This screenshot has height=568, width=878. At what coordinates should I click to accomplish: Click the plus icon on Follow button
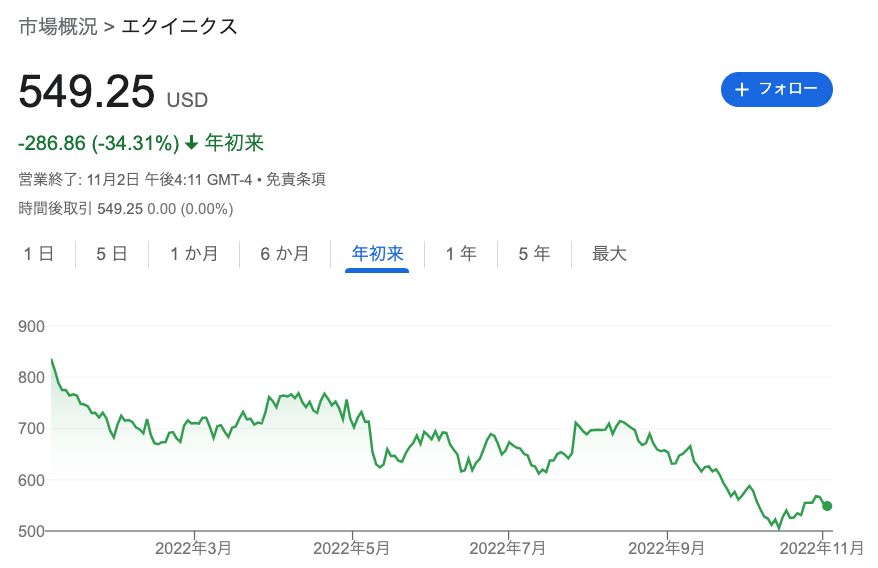click(x=742, y=90)
